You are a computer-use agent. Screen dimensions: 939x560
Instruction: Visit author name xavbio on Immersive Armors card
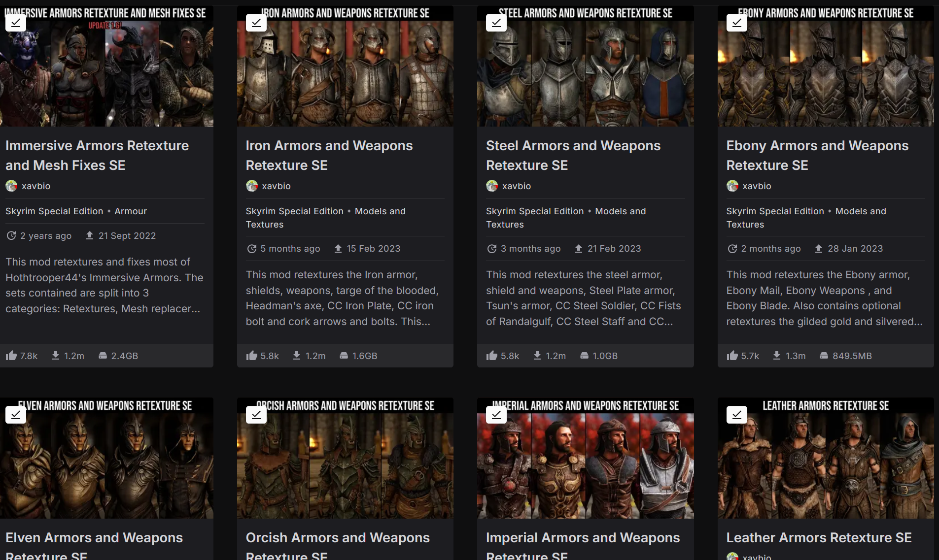[x=36, y=186]
